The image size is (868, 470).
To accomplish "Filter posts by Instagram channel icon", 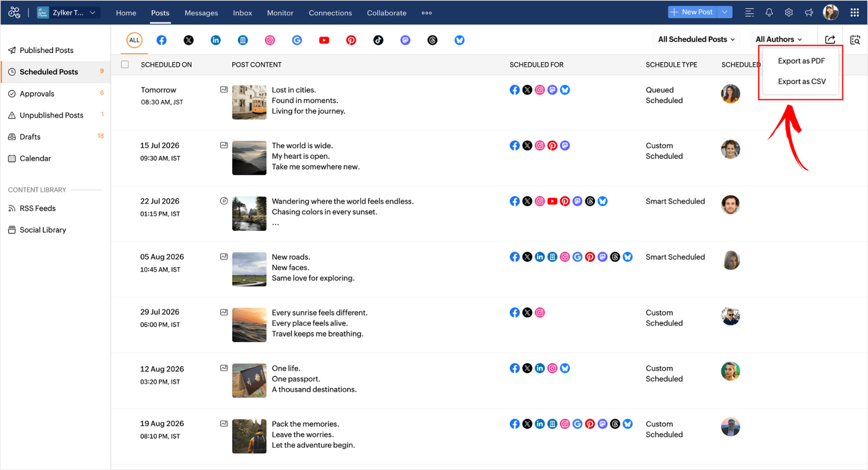I will pos(270,40).
